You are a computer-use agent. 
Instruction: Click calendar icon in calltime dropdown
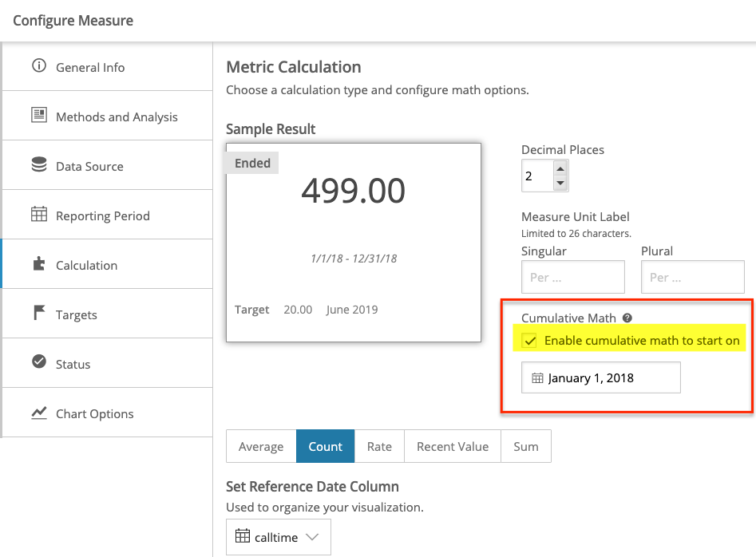(x=243, y=535)
